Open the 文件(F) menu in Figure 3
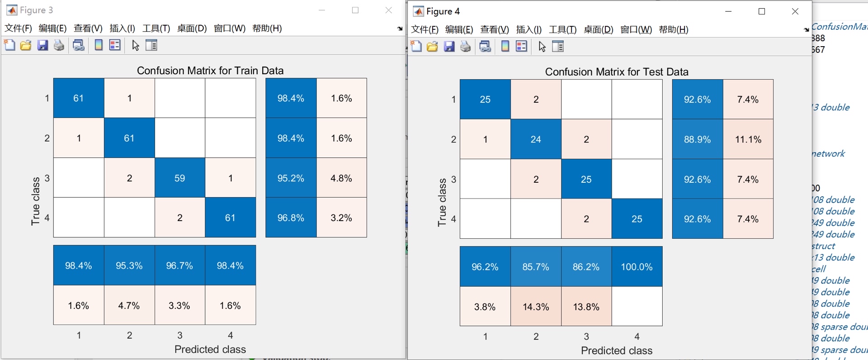Viewport: 868px width, 360px height. point(18,28)
